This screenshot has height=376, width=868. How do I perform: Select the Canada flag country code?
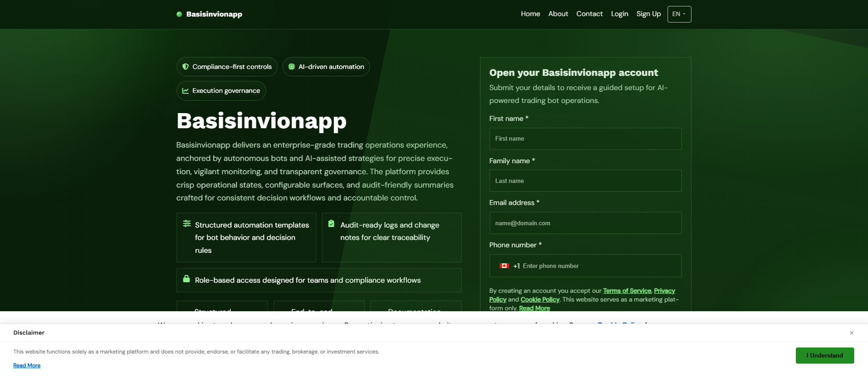504,266
